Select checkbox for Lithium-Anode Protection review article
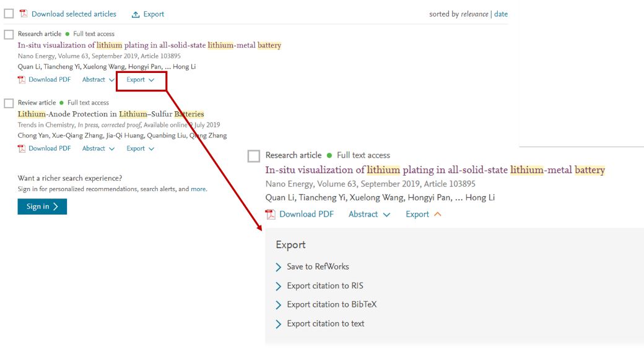The image size is (644, 355). [x=9, y=103]
